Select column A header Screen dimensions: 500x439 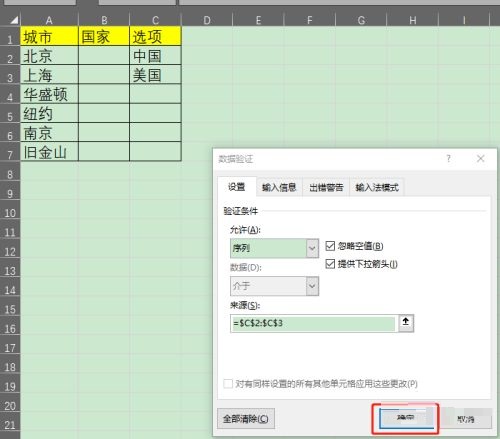[x=49, y=20]
